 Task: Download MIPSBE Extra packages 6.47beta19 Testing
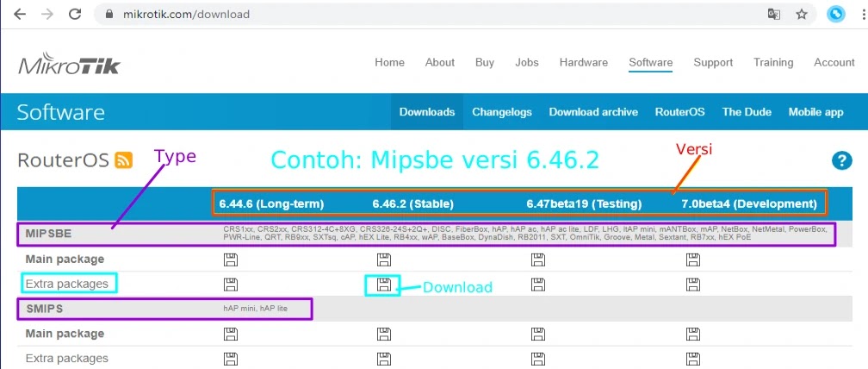(537, 285)
